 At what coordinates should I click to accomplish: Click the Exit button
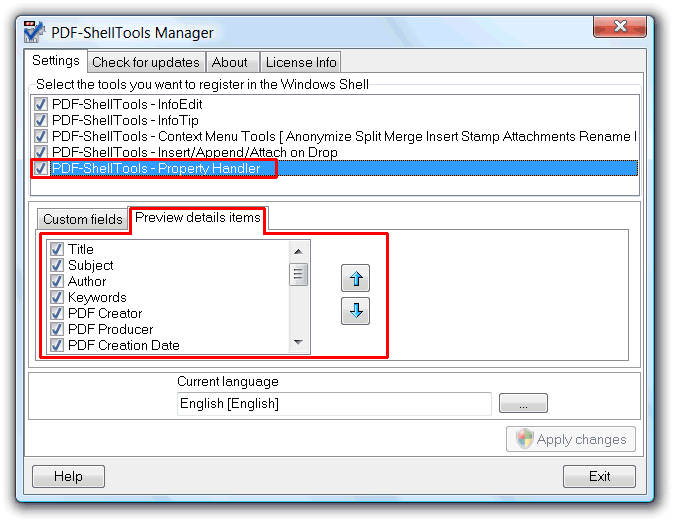(x=599, y=476)
